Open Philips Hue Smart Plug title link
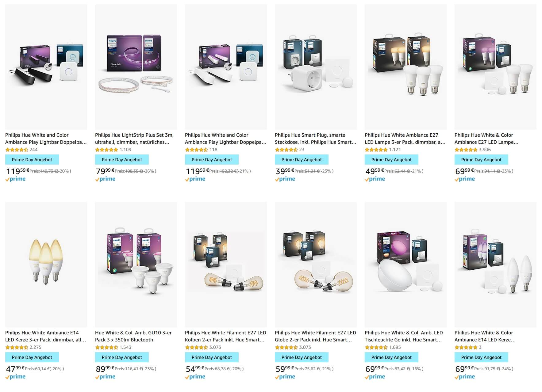The height and width of the screenshot is (392, 542). [315, 139]
